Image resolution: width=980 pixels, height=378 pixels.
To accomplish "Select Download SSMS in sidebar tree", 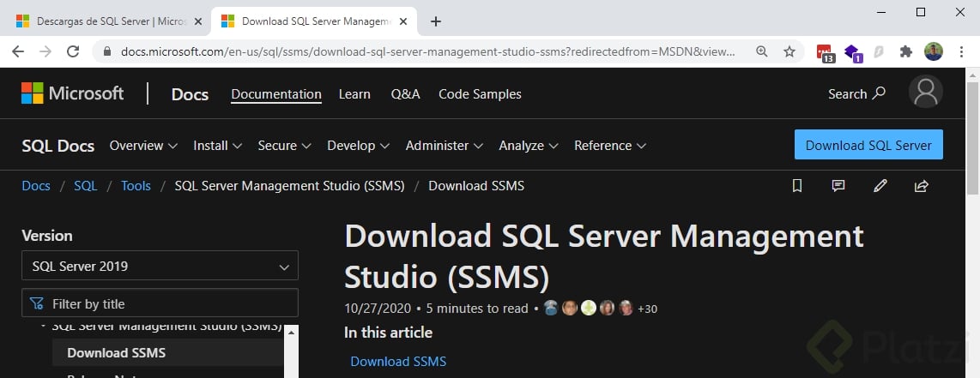I will (x=167, y=352).
